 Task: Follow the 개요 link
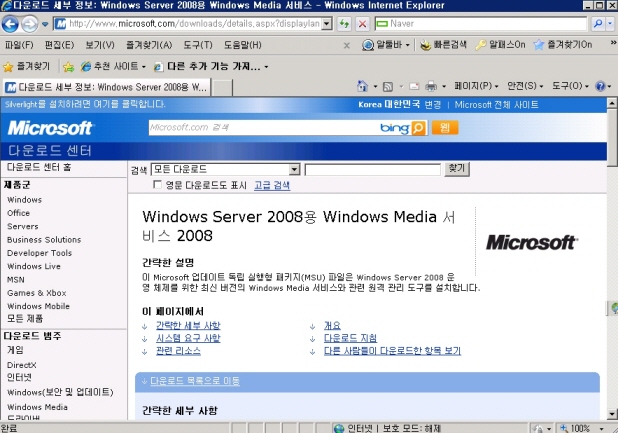(332, 326)
